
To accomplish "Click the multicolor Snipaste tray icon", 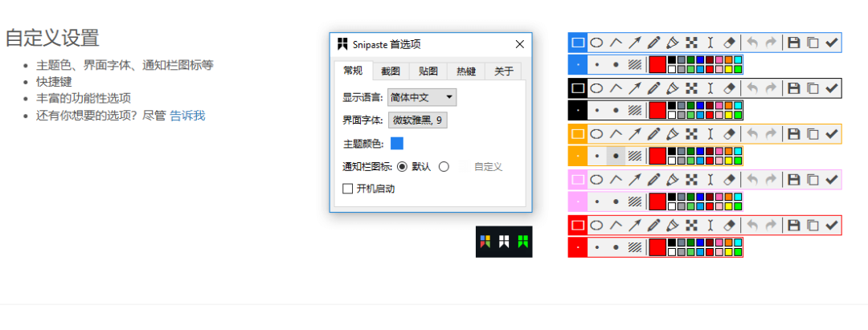I will (485, 242).
